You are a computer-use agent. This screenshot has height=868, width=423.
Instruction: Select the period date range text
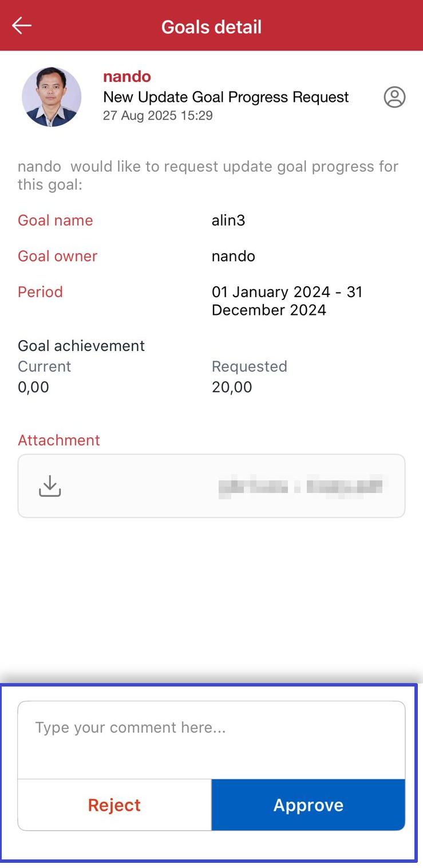click(286, 301)
